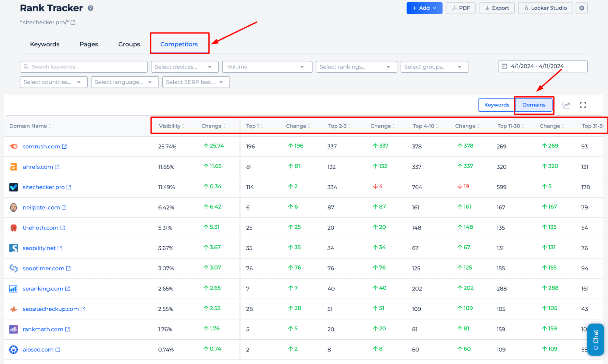The image size is (608, 364).
Task: Toggle the trend chart icon button
Action: tap(566, 104)
